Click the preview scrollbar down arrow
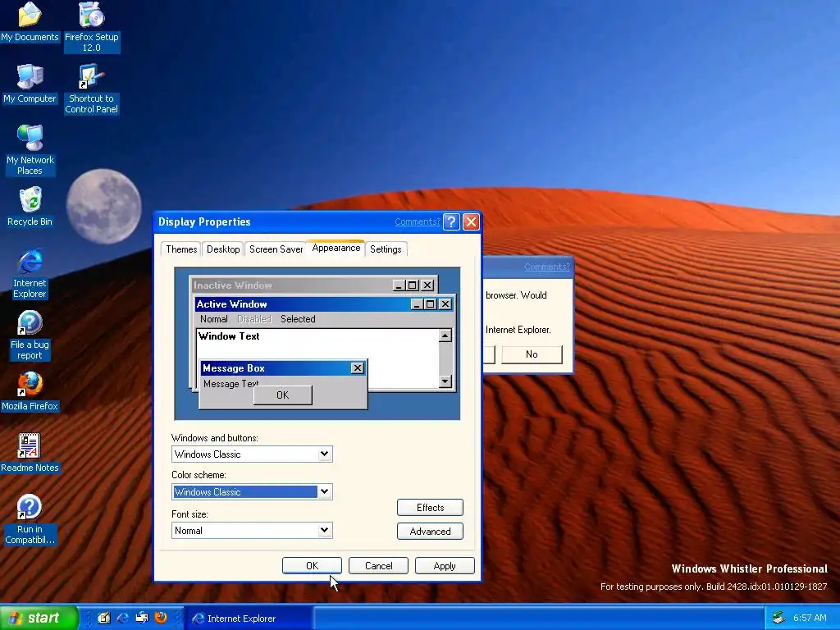Screen dimensions: 840x630 (445, 381)
